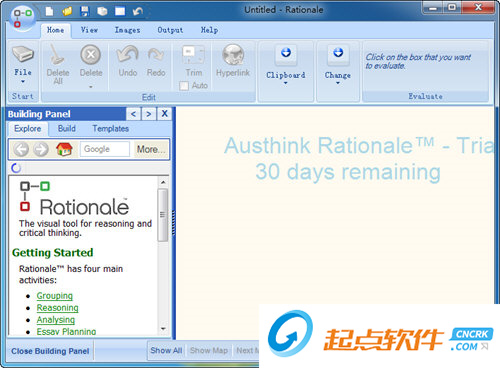This screenshot has height=368, width=500.
Task: Expand the Clipboard dropdown arrow
Action: click(x=286, y=83)
